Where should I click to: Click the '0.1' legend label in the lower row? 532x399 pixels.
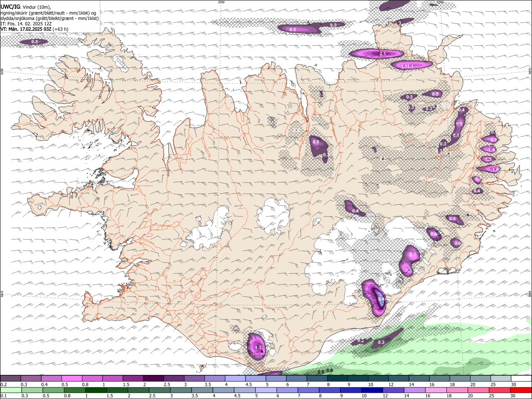[x=4, y=396]
